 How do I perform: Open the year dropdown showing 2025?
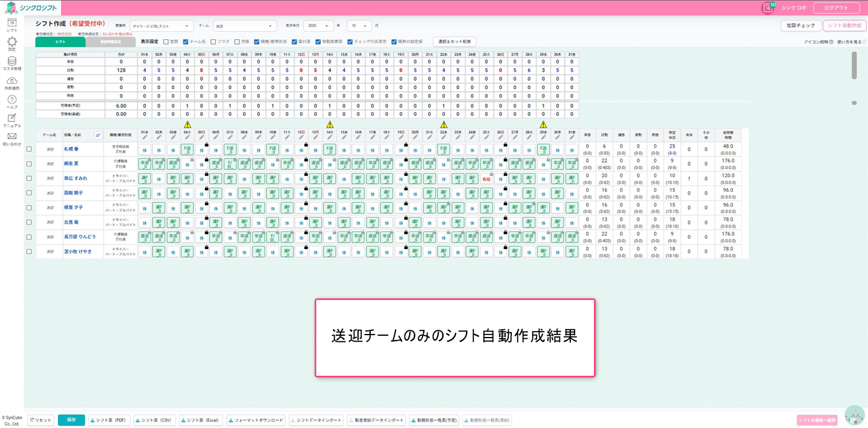tap(319, 26)
